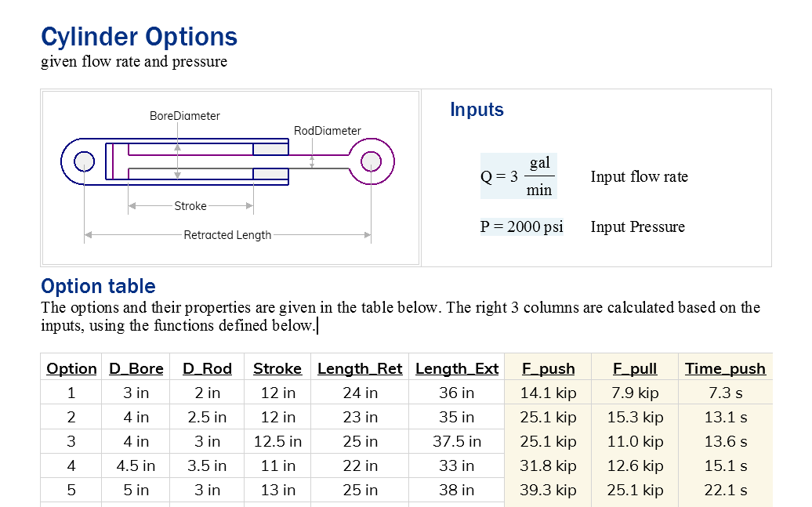Select the P = 2000 psi input

tap(521, 227)
